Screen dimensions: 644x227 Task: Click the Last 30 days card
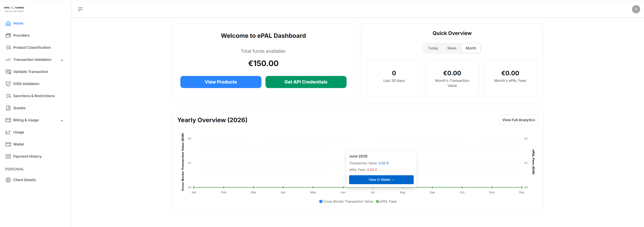click(394, 79)
